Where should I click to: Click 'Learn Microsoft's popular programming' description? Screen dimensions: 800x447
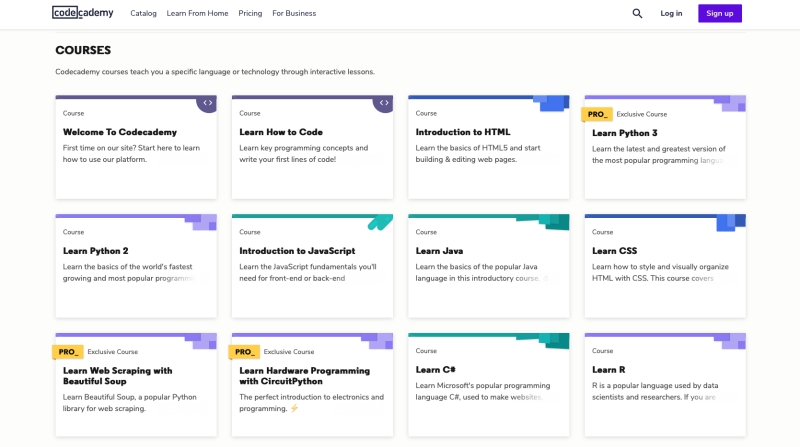[x=483, y=391]
